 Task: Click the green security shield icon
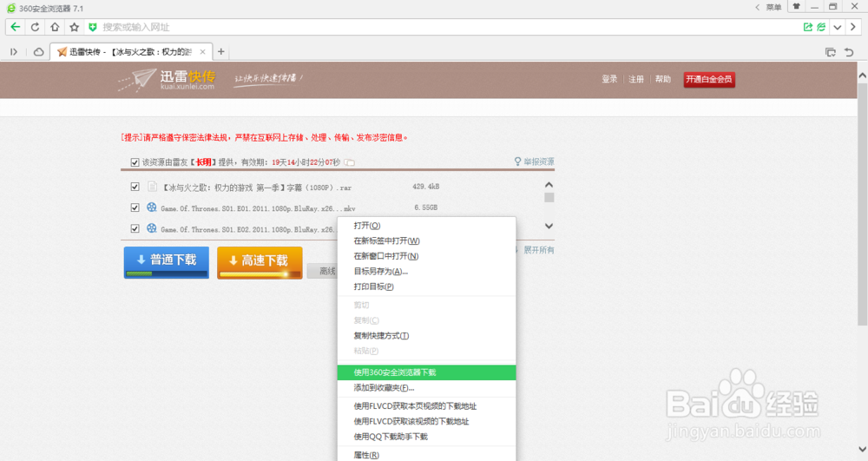(x=93, y=27)
